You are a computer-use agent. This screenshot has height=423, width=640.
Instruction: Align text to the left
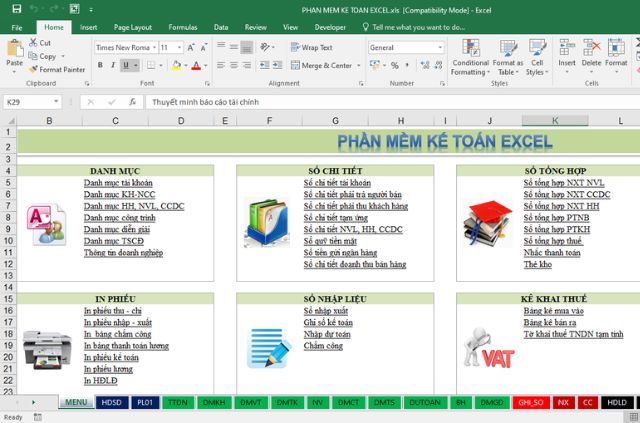tap(221, 65)
